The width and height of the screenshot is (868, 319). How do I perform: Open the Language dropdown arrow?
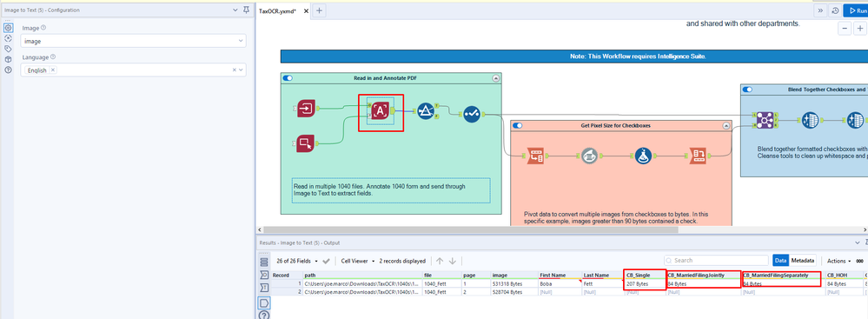241,70
